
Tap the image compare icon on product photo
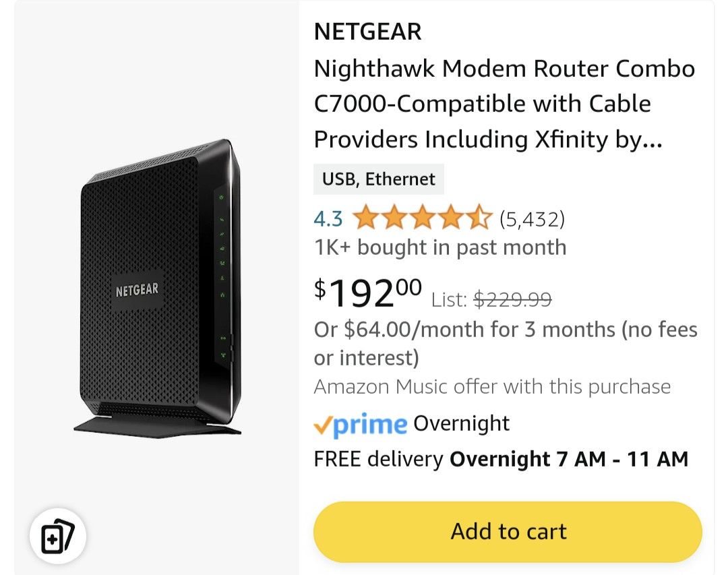pos(57,535)
